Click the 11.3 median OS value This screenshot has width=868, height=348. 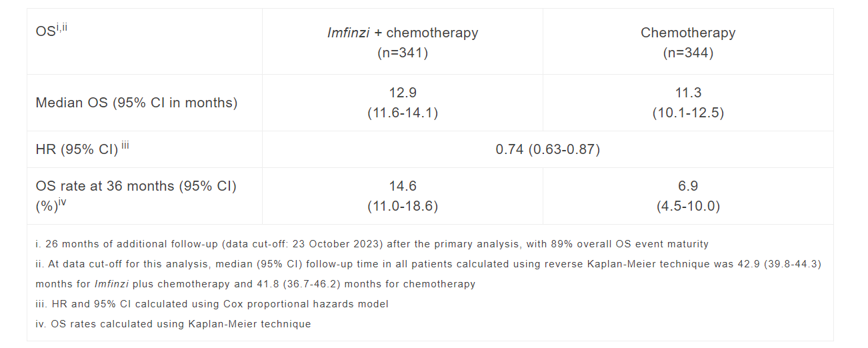(688, 93)
